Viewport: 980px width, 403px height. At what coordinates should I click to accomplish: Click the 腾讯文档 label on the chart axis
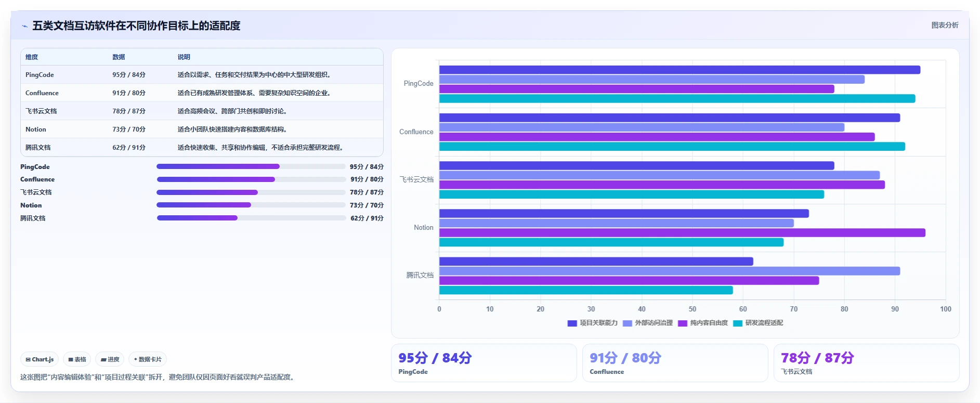[x=420, y=275]
